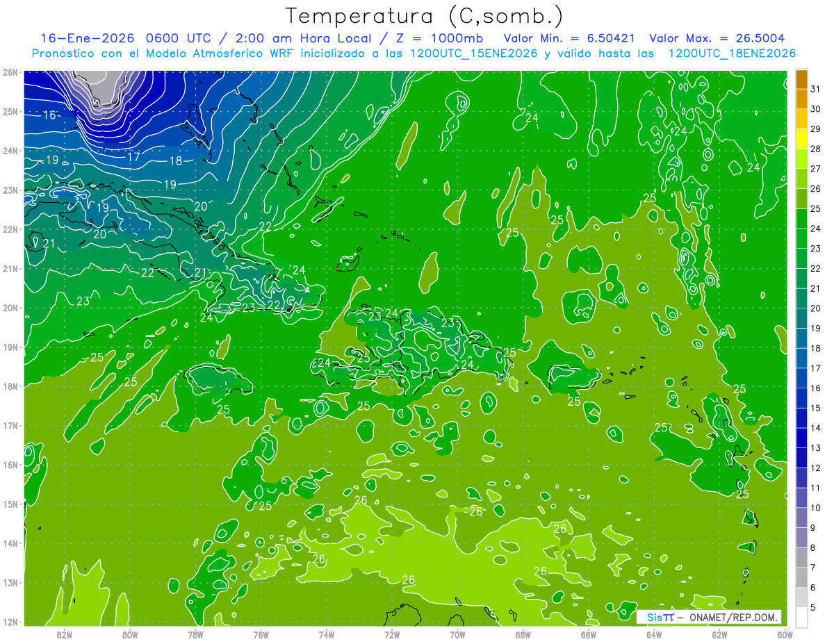Image resolution: width=834 pixels, height=644 pixels.
Task: Click the "16N" latitude label
Action: [10, 465]
